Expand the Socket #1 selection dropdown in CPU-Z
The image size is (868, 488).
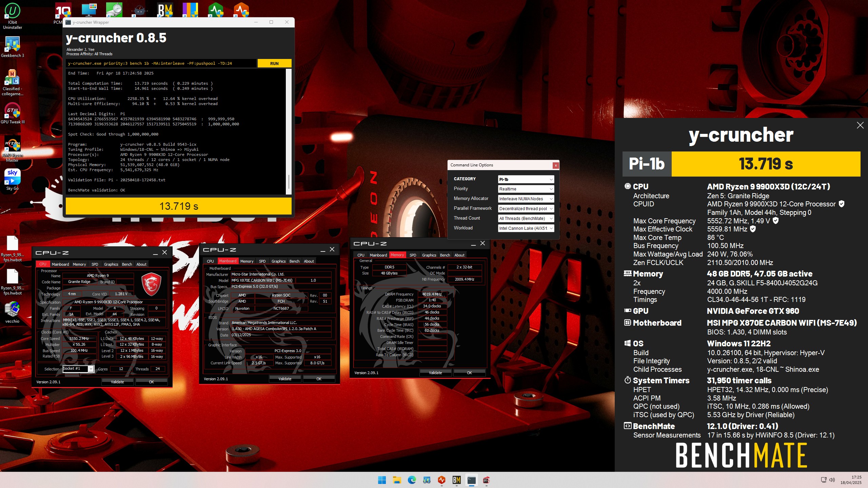[91, 369]
